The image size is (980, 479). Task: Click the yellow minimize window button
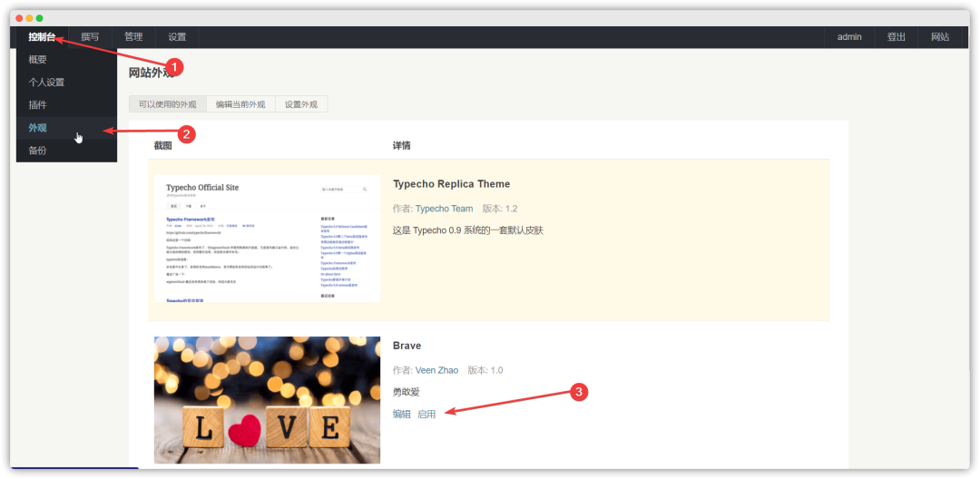point(29,18)
